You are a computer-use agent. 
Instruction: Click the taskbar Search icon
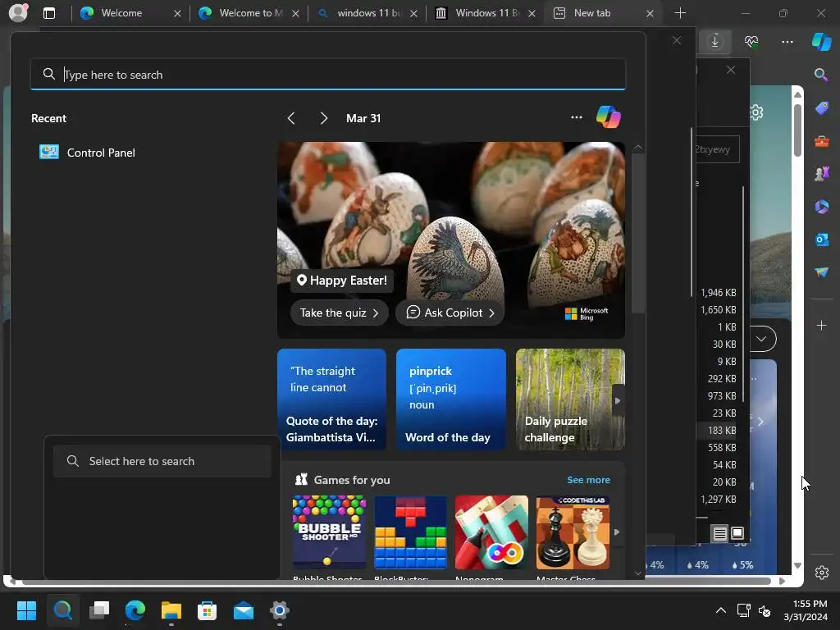click(62, 610)
